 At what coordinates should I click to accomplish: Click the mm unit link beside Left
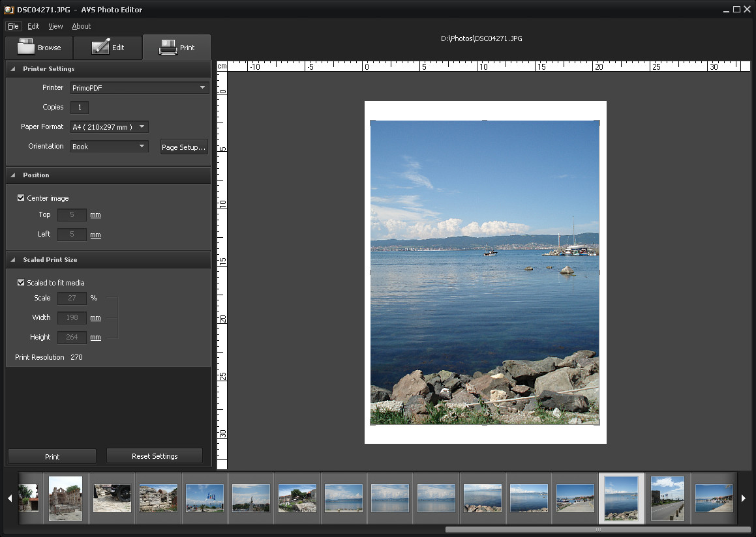coord(95,235)
